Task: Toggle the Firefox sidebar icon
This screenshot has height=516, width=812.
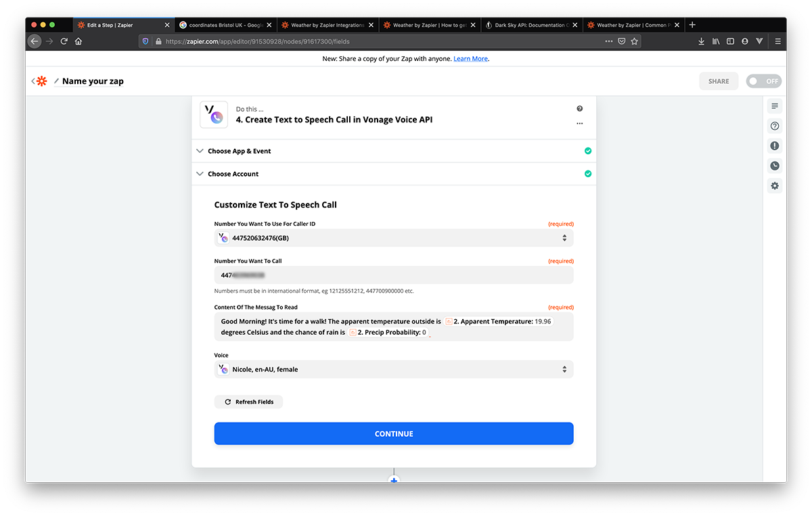Action: (730, 41)
